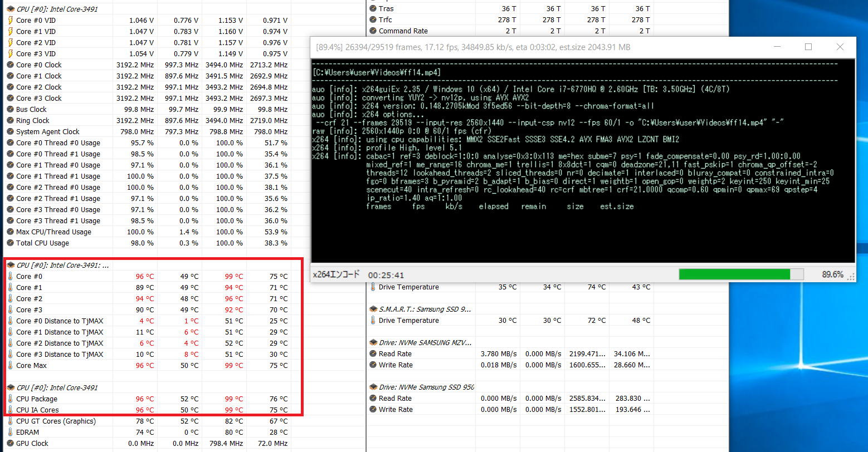This screenshot has width=868, height=452.
Task: Click the EDRAM thermometer icon
Action: 10,432
